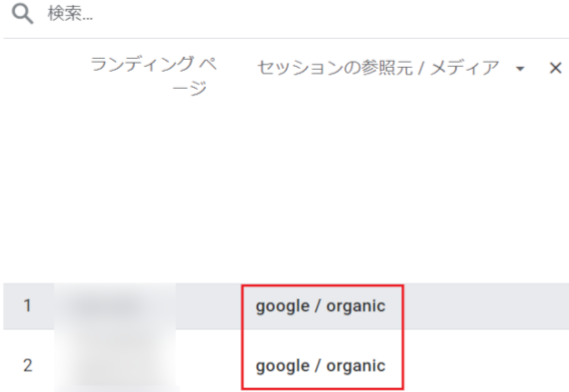Click the magnifying glass search icon

pyautogui.click(x=22, y=15)
